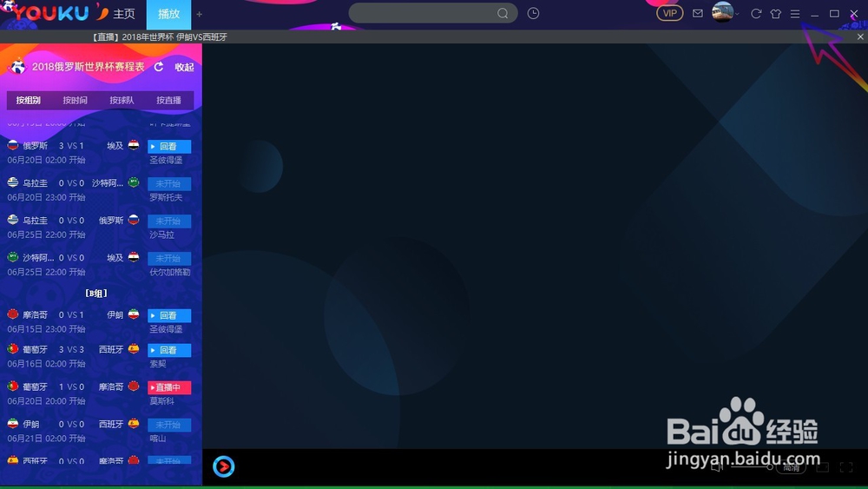
Task: Click Iran flag in 伊朗 vs 西班牙 row
Action: tap(13, 424)
